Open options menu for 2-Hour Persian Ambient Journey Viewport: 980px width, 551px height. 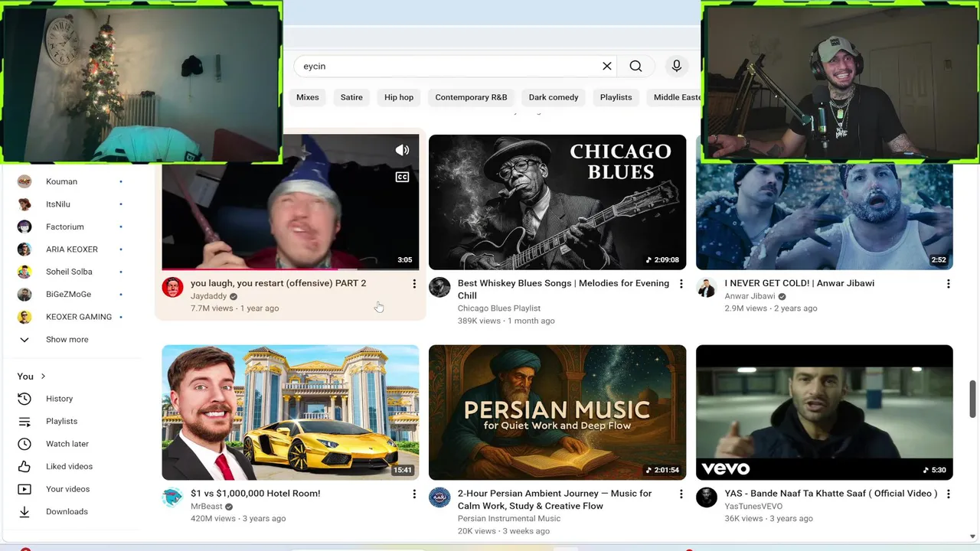[681, 494]
